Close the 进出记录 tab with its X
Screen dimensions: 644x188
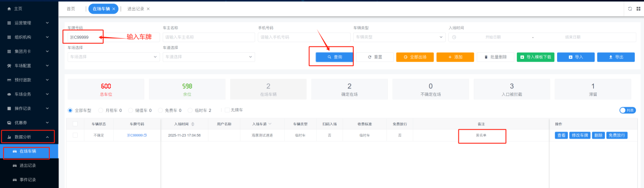click(x=148, y=9)
